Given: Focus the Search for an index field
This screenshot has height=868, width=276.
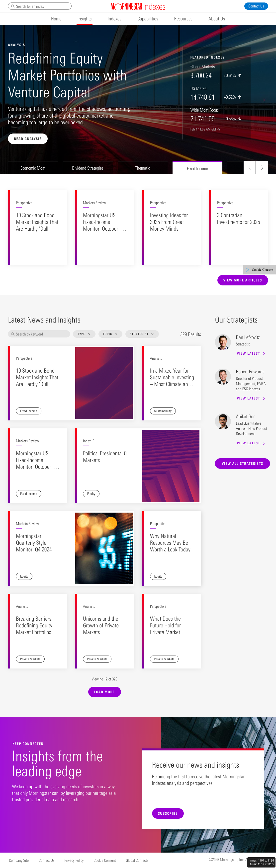Looking at the screenshot, I should click(x=40, y=6).
